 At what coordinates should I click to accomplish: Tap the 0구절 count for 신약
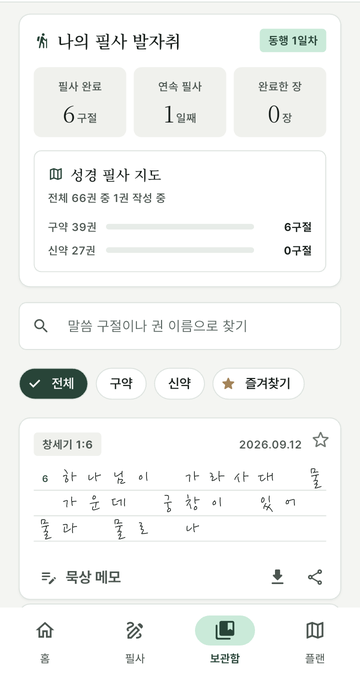tap(298, 251)
